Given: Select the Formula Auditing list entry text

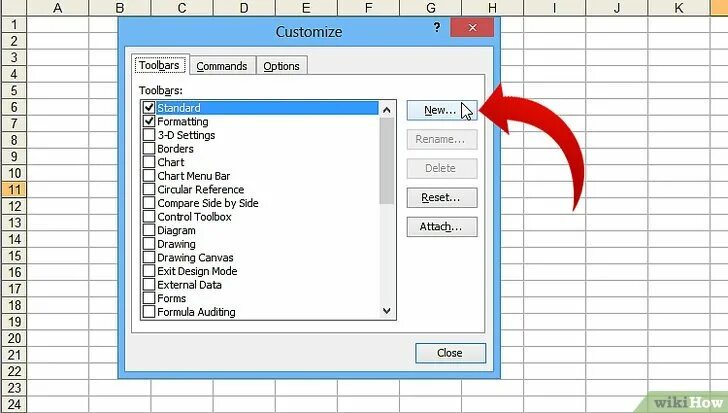Looking at the screenshot, I should (x=196, y=312).
